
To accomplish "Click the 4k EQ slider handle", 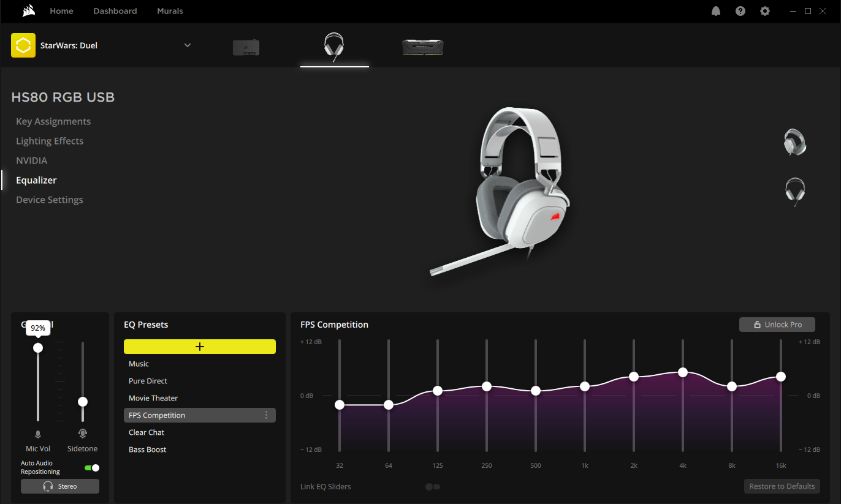I will click(x=683, y=372).
